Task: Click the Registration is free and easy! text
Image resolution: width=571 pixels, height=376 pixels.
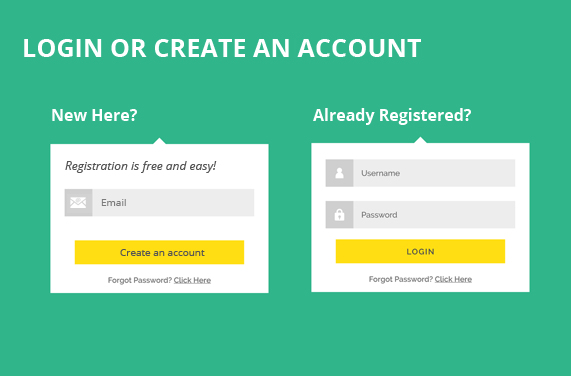Action: [141, 166]
